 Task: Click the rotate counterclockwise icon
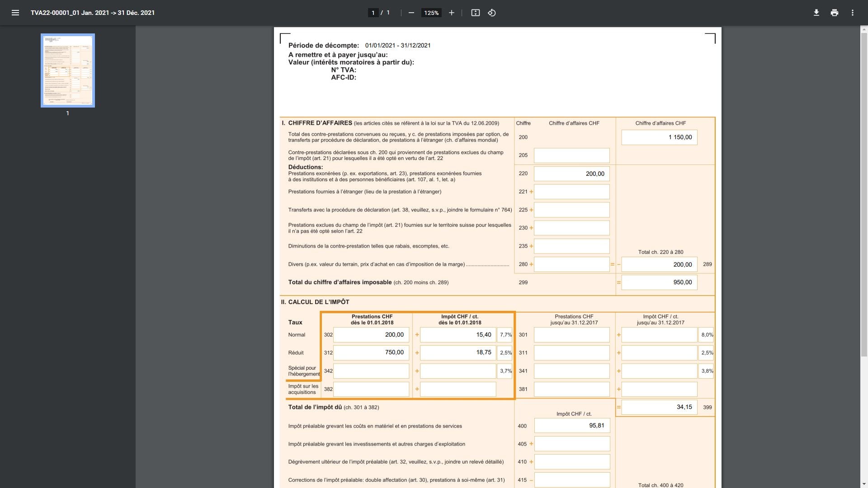tap(492, 13)
